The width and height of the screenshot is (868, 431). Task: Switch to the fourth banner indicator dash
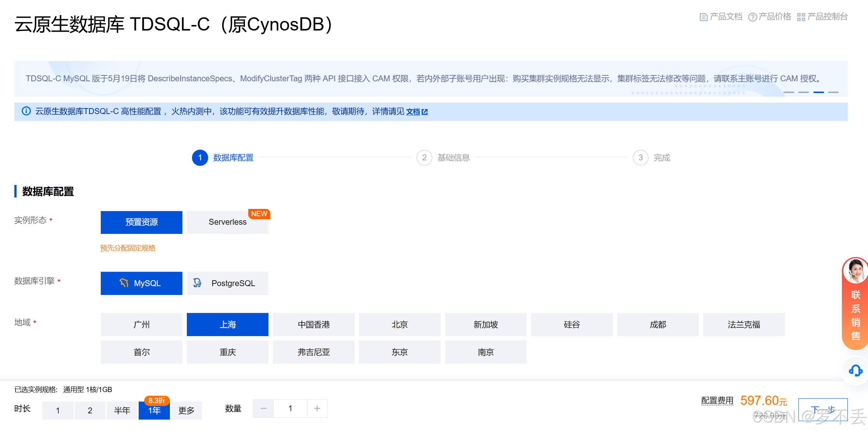point(833,92)
